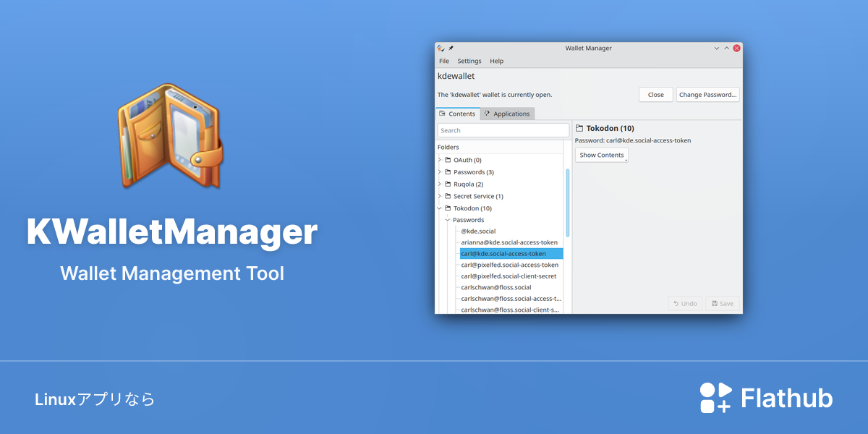
Task: Switch to the Applications tab
Action: click(507, 114)
